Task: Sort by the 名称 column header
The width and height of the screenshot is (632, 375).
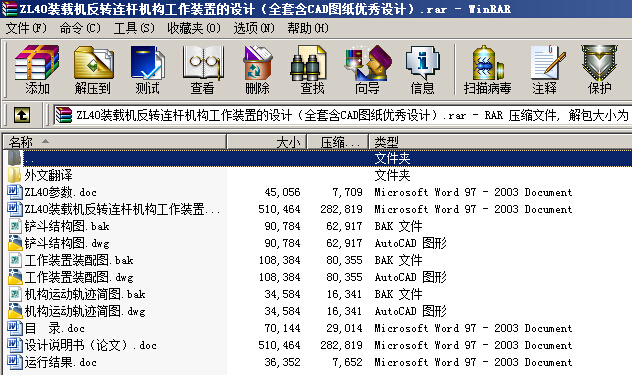Action: pos(115,142)
